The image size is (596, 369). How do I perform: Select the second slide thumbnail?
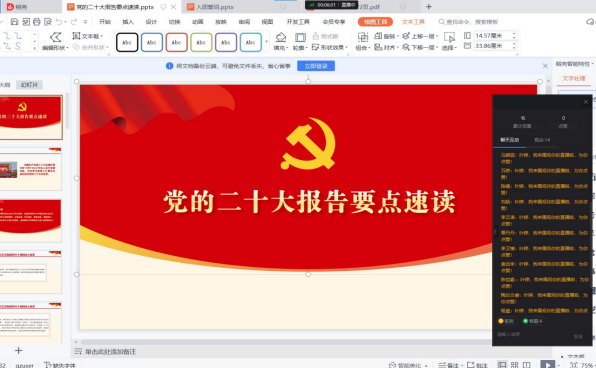[x=31, y=169]
